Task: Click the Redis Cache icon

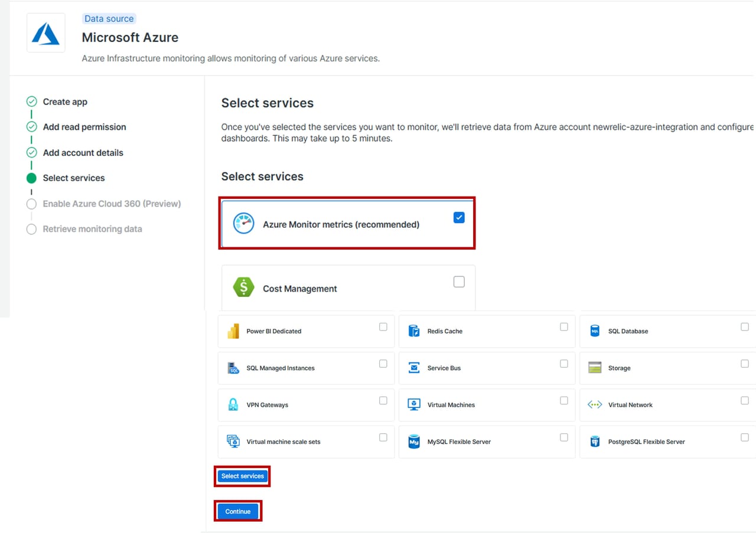Action: (414, 331)
